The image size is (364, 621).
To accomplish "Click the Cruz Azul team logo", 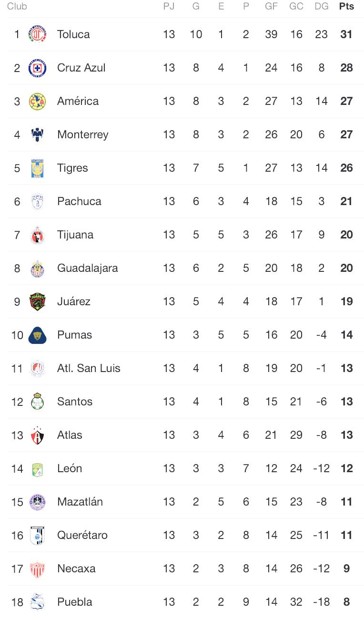I will 37,68.
